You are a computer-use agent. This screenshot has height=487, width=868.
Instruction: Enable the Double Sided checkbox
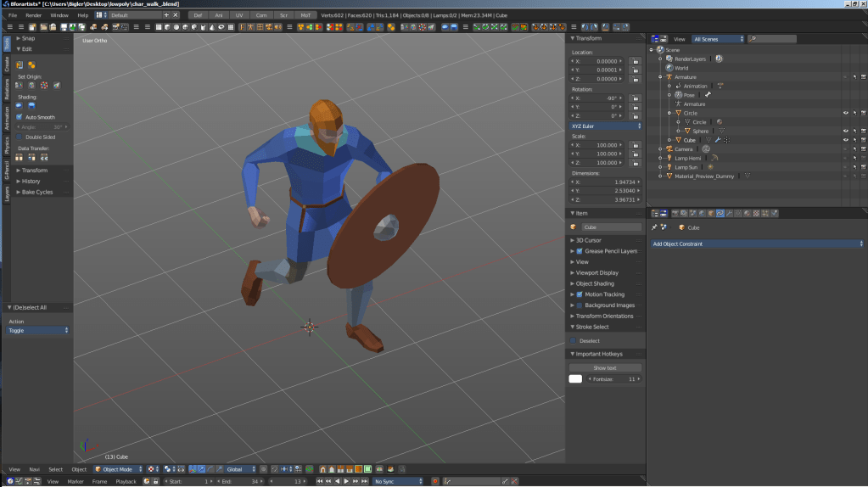pos(20,137)
